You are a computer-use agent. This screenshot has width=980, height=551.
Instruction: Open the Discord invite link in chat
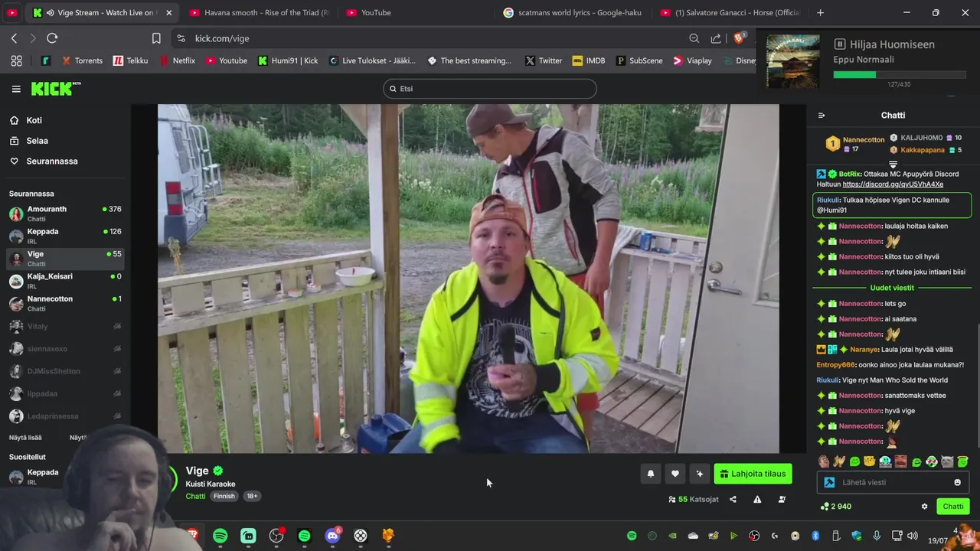coord(893,184)
